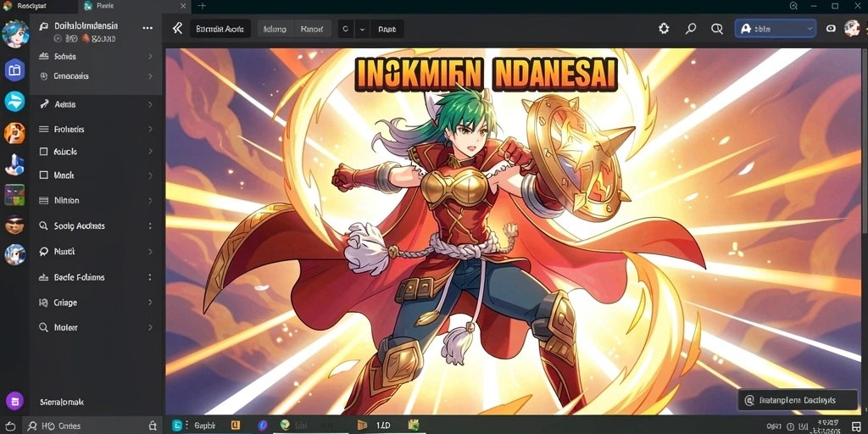Click the popup button over artwork bottom right

tap(798, 400)
